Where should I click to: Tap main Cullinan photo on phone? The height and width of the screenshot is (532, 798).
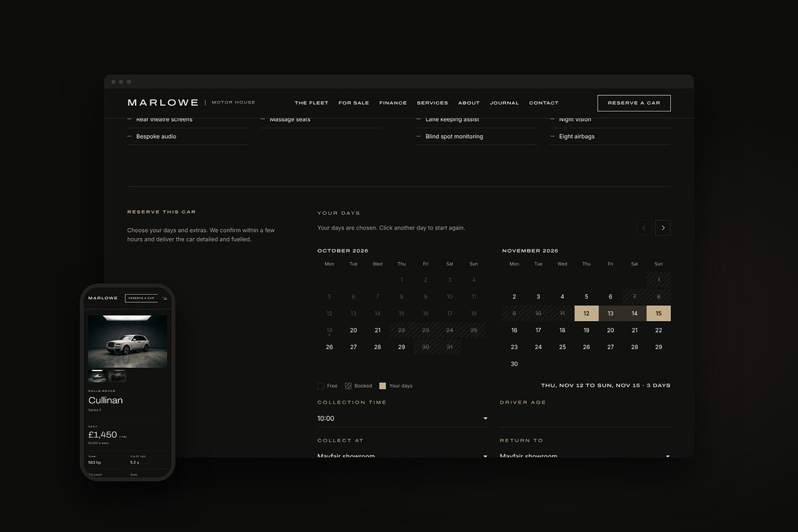coord(128,341)
